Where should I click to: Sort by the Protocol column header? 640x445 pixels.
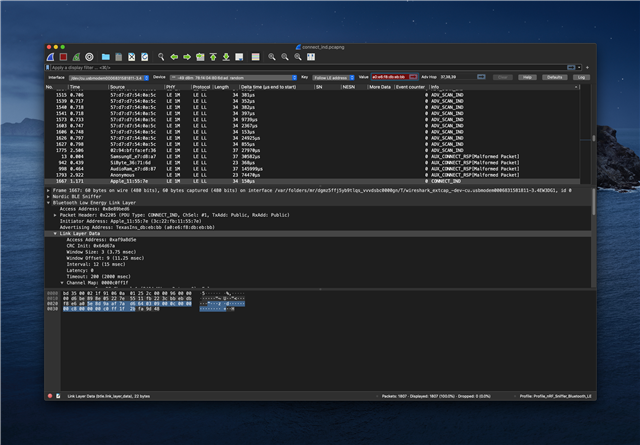pos(202,87)
